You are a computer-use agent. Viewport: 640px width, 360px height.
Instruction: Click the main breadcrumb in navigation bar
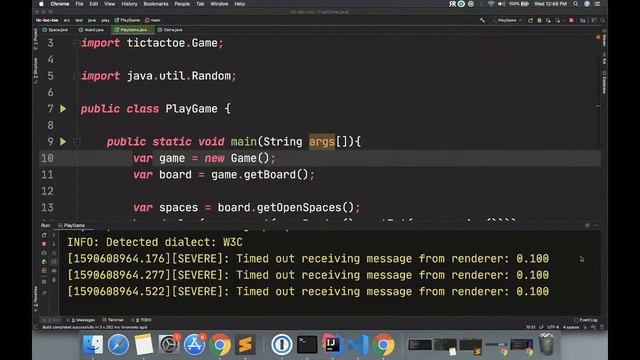[x=153, y=20]
